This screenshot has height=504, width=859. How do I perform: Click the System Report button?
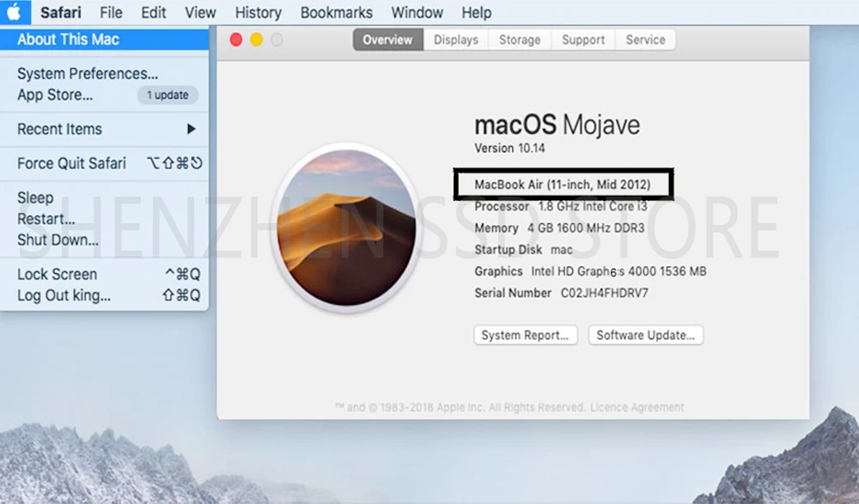click(x=526, y=335)
